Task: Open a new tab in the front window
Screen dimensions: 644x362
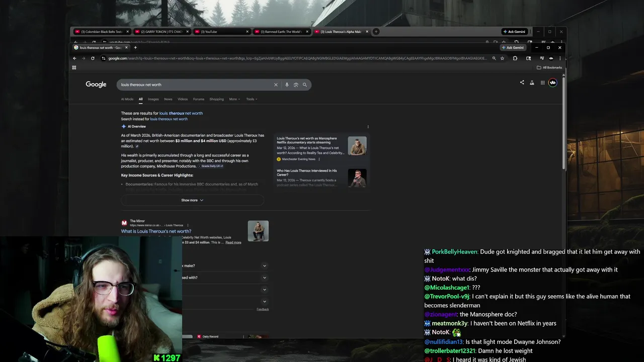Action: coord(135,48)
